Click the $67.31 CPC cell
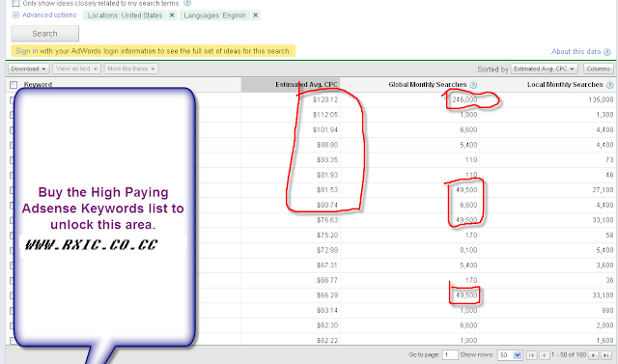This screenshot has width=618, height=364. [x=327, y=266]
